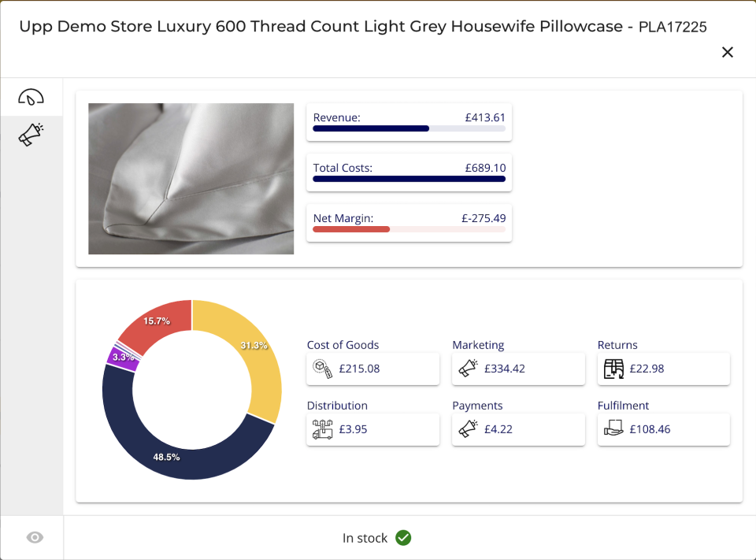Viewport: 756px width, 560px height.
Task: Click the Fulfilment hand-box icon
Action: click(613, 429)
